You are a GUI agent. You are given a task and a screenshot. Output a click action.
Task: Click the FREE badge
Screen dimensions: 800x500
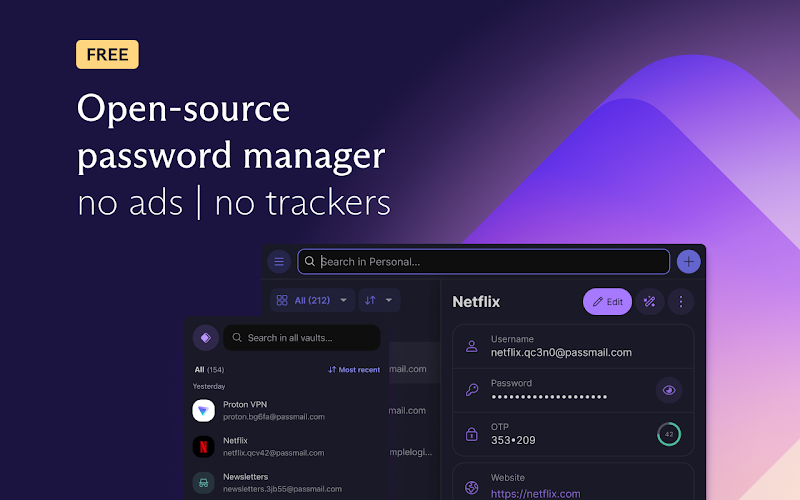[107, 55]
